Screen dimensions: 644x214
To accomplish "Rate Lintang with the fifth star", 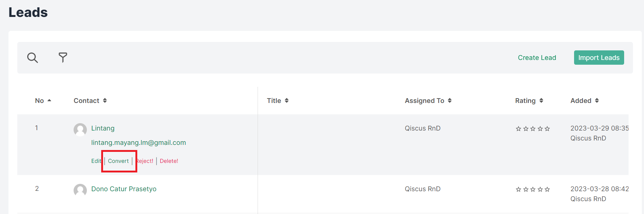I will [x=547, y=129].
